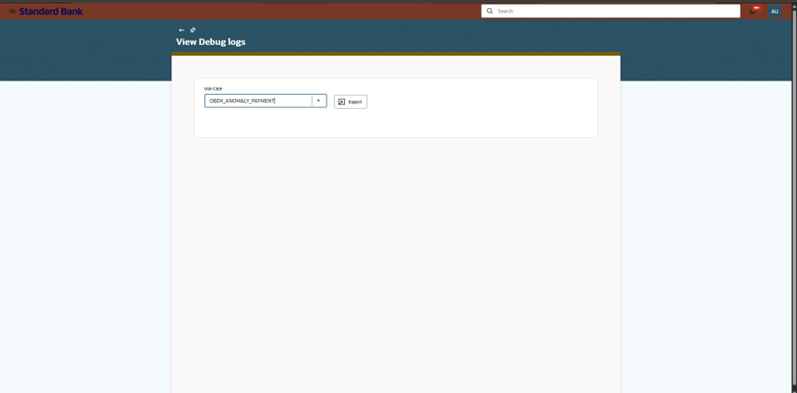
Task: Click the Use Case label
Action: [213, 88]
